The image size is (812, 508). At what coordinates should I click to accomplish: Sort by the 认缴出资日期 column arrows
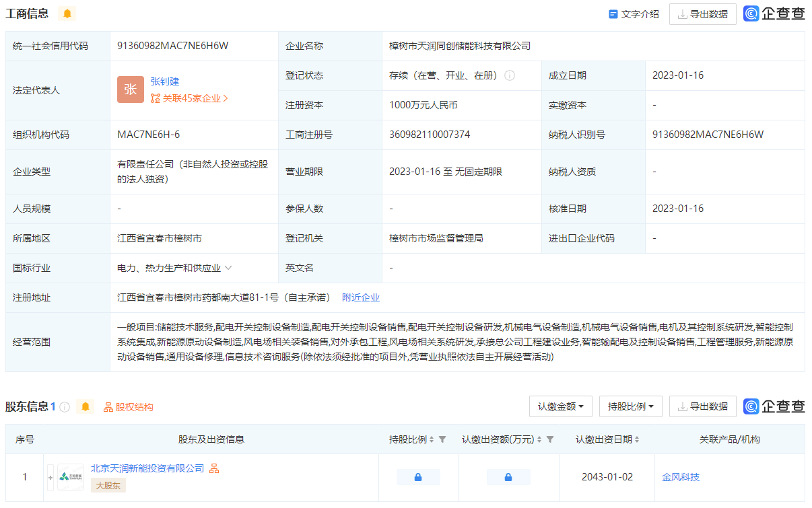pyautogui.click(x=637, y=439)
